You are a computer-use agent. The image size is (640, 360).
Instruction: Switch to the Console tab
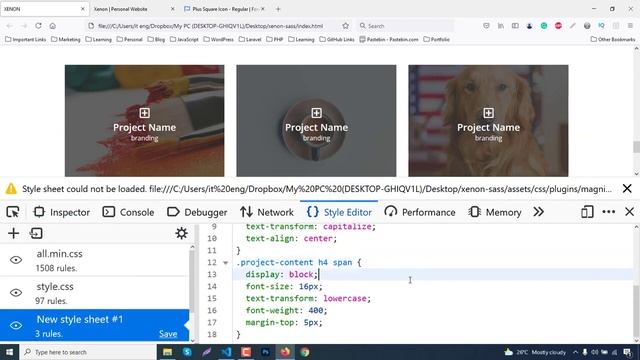tap(128, 212)
